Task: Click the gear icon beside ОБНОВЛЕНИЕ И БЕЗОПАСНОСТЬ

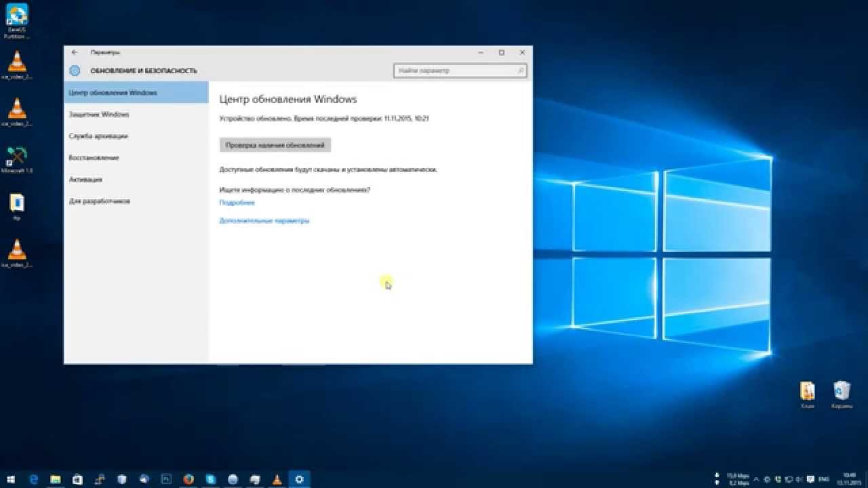Action: pos(75,70)
